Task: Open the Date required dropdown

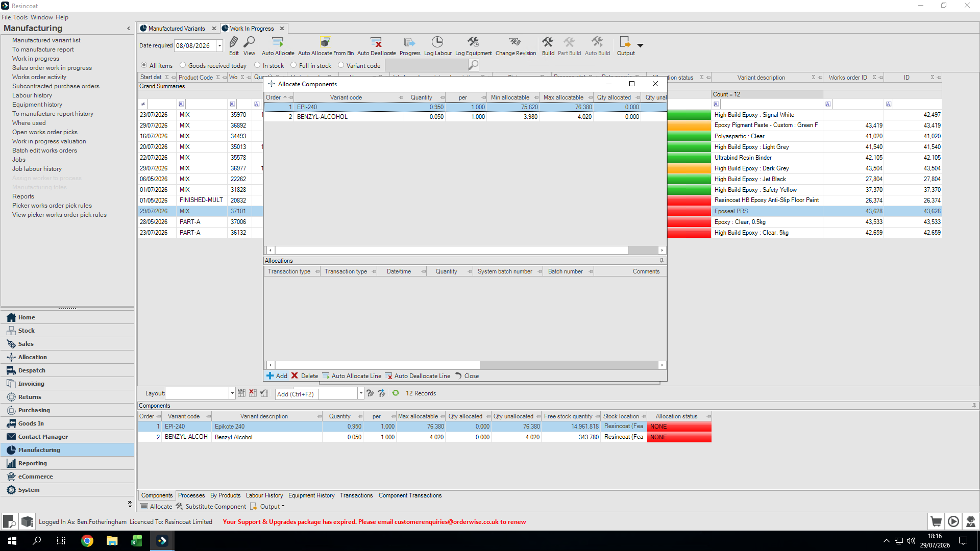Action: (x=219, y=45)
